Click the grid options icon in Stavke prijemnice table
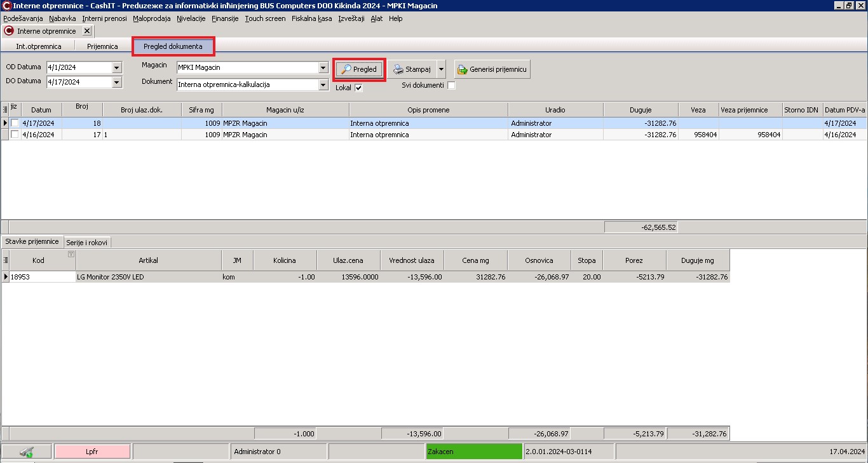This screenshot has height=463, width=868. tap(5, 260)
